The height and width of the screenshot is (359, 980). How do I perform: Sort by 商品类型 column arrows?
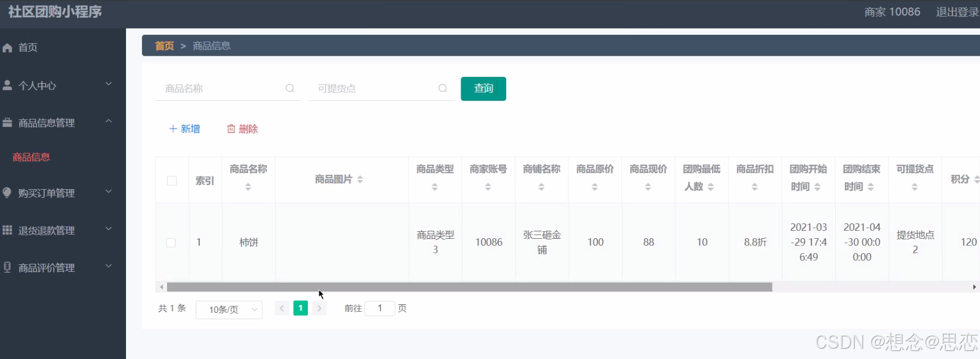pos(435,187)
